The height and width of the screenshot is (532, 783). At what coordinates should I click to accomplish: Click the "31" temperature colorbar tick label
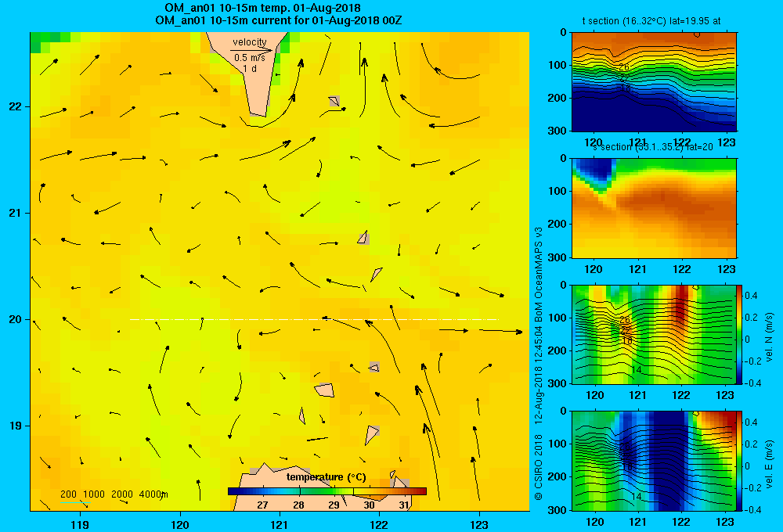404,505
